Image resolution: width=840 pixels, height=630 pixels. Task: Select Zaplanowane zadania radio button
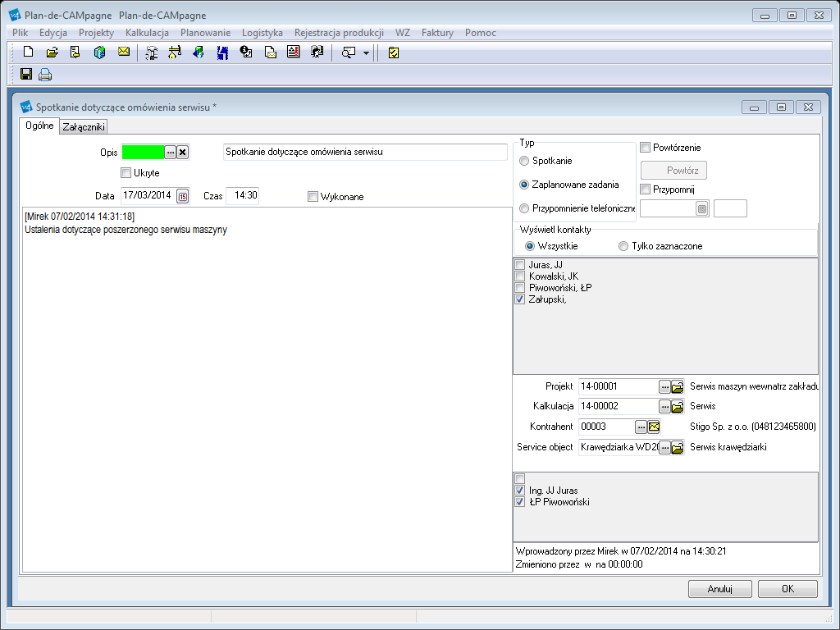(x=524, y=185)
